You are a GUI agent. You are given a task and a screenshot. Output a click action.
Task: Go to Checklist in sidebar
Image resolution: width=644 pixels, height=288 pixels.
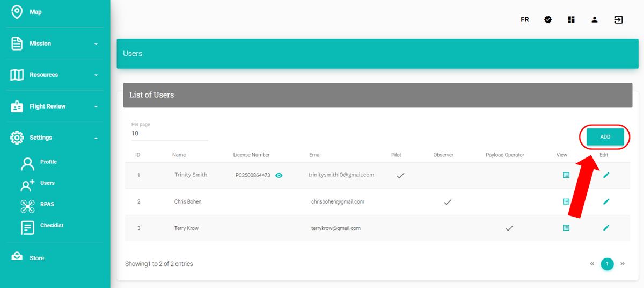[x=51, y=226]
